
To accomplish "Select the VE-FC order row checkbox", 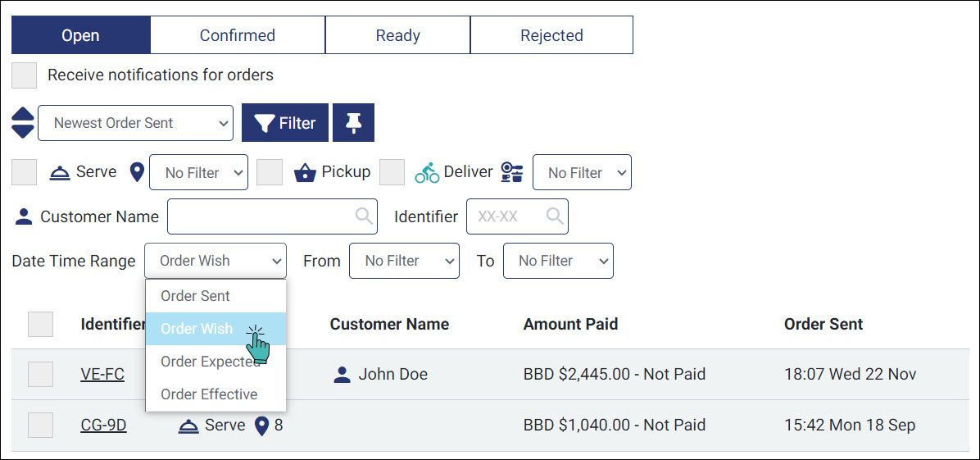I will pos(41,374).
